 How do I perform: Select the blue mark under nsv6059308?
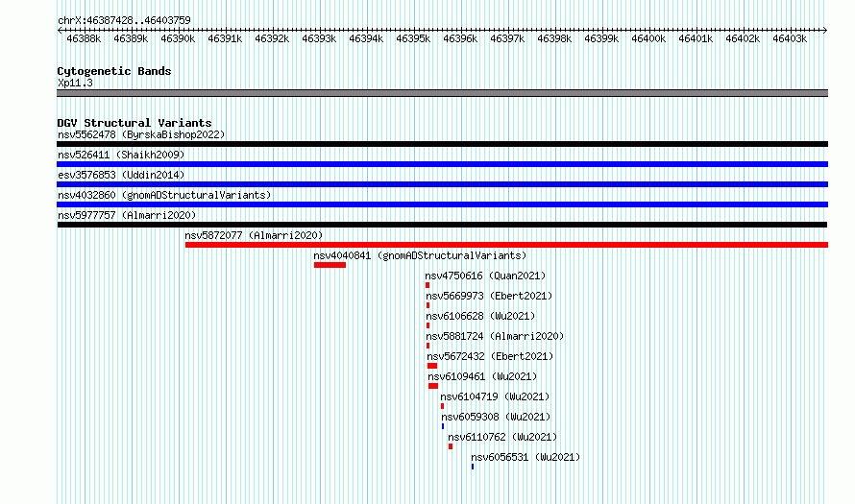[x=443, y=426]
